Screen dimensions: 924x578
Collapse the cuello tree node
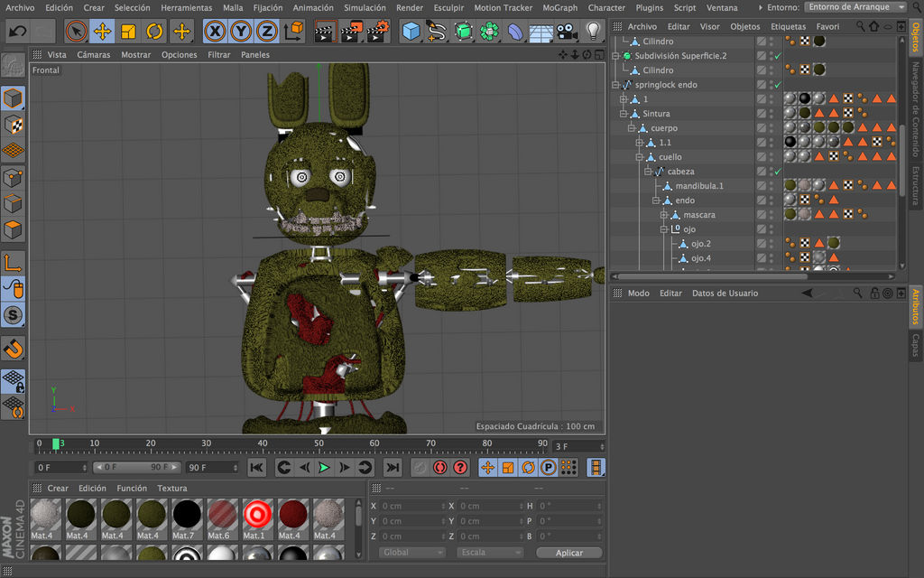(640, 157)
